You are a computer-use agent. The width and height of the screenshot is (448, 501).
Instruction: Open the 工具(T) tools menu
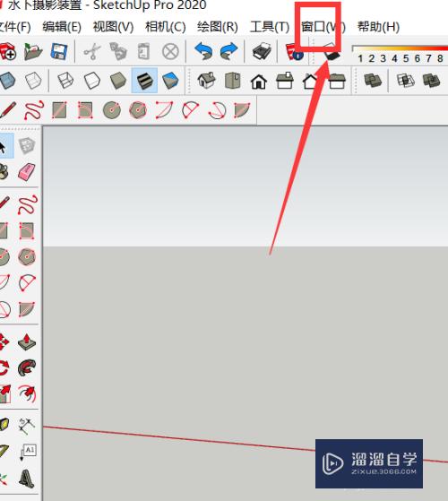(269, 27)
